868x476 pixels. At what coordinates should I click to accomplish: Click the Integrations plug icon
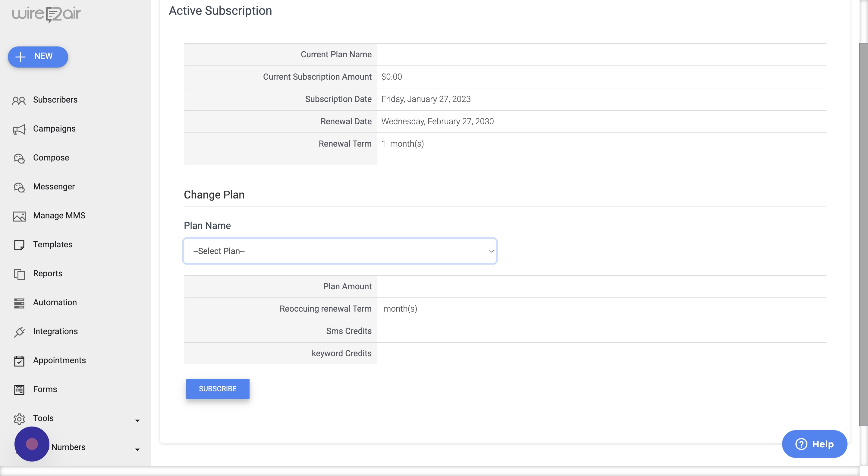coord(19,332)
